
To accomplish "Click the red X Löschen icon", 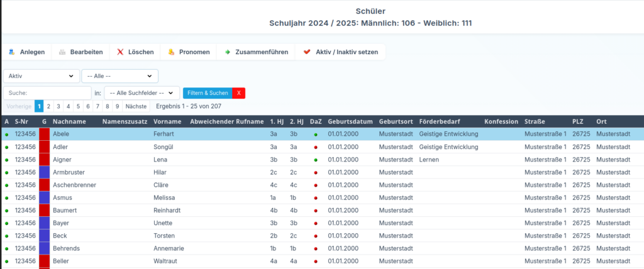I will (x=120, y=52).
